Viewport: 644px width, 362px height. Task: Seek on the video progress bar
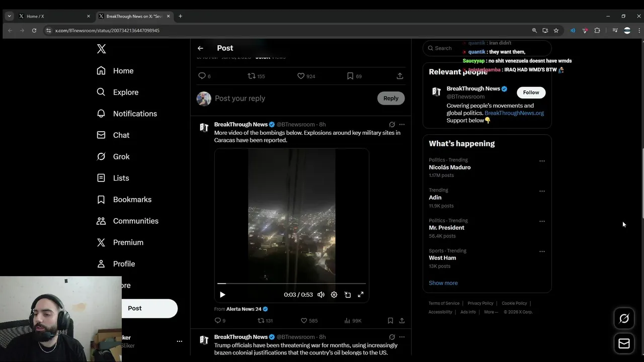[x=291, y=284]
